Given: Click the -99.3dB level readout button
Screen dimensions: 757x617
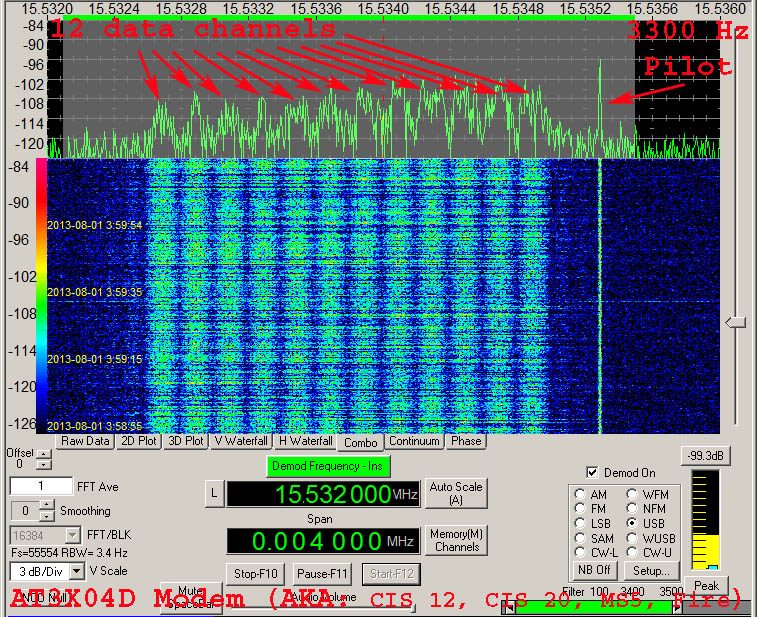Looking at the screenshot, I should click(705, 456).
